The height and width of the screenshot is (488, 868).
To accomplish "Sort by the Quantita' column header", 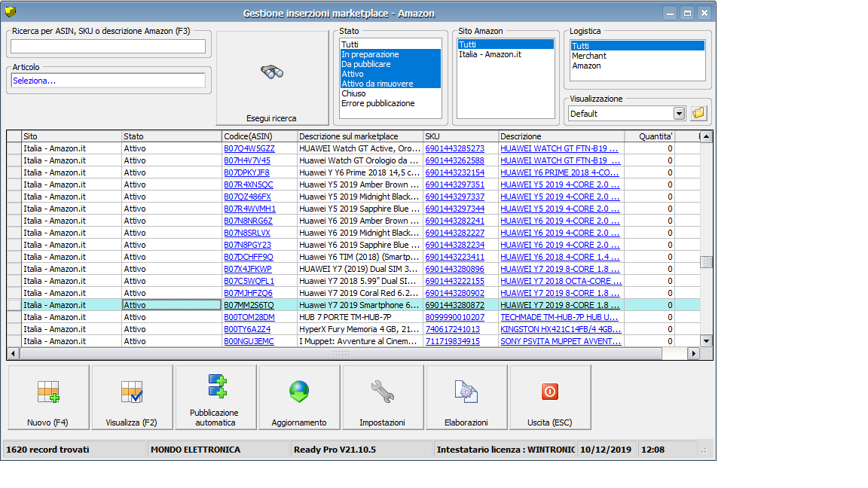I will [x=650, y=136].
